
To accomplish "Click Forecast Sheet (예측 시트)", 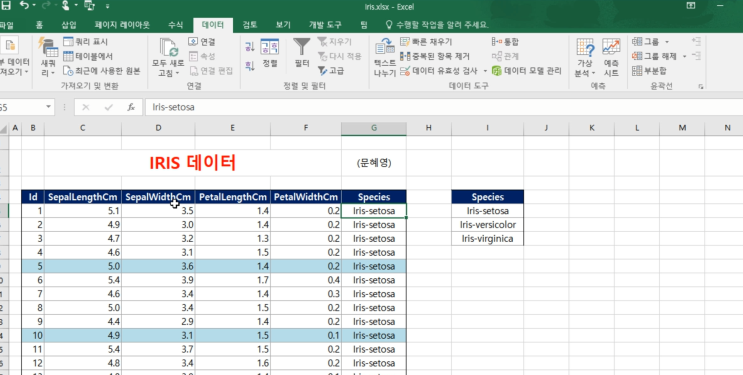I will [x=611, y=57].
